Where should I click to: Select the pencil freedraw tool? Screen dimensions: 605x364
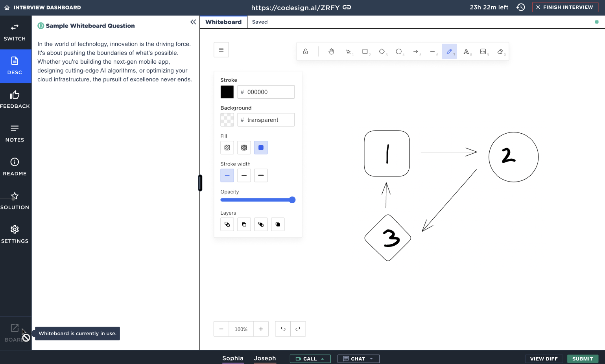coord(449,51)
